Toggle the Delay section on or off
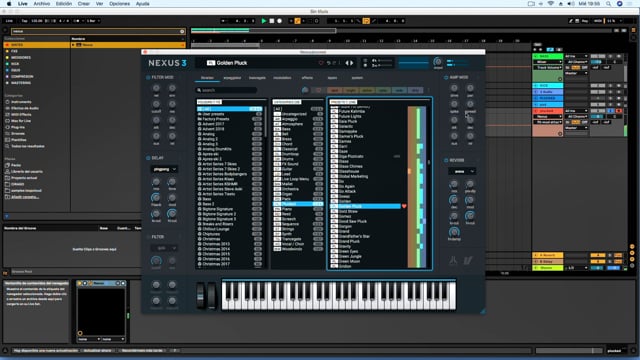 pos(148,158)
